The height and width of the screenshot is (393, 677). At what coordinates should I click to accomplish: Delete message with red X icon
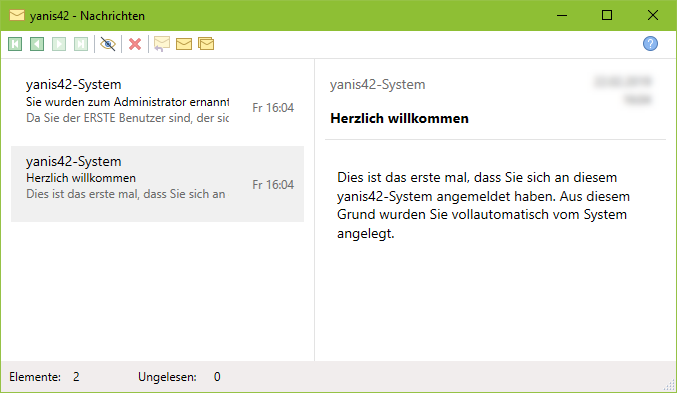135,44
